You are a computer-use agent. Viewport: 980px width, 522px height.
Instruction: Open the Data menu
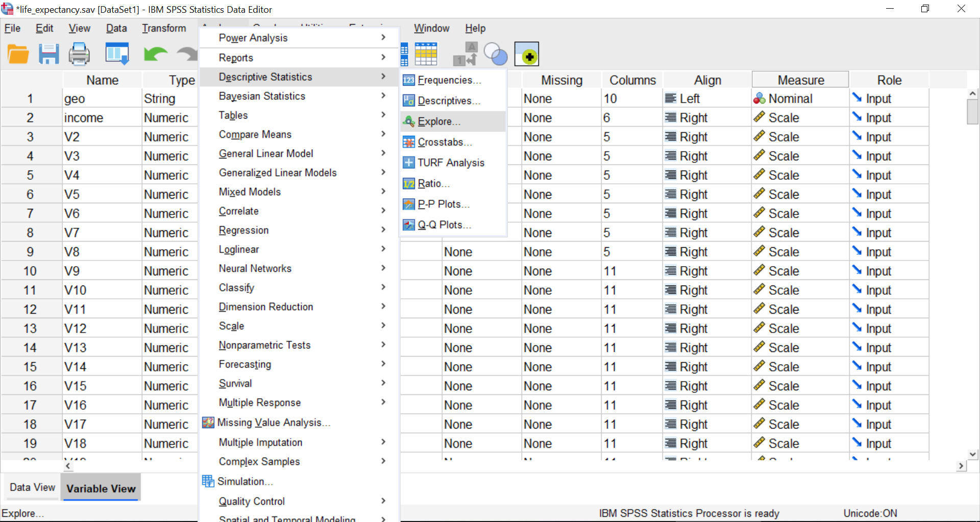[116, 28]
